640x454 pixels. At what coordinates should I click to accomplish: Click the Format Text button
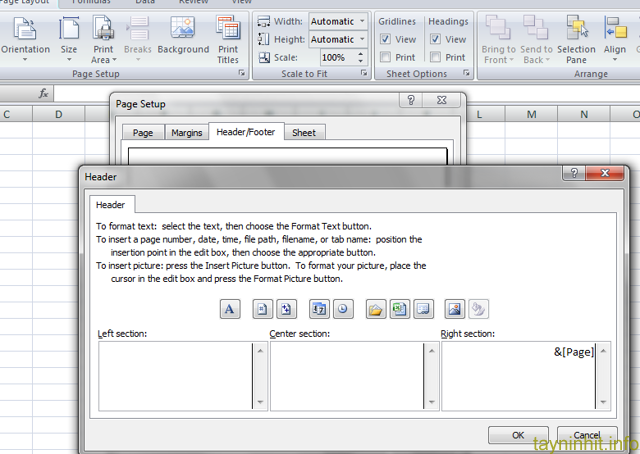tap(230, 309)
